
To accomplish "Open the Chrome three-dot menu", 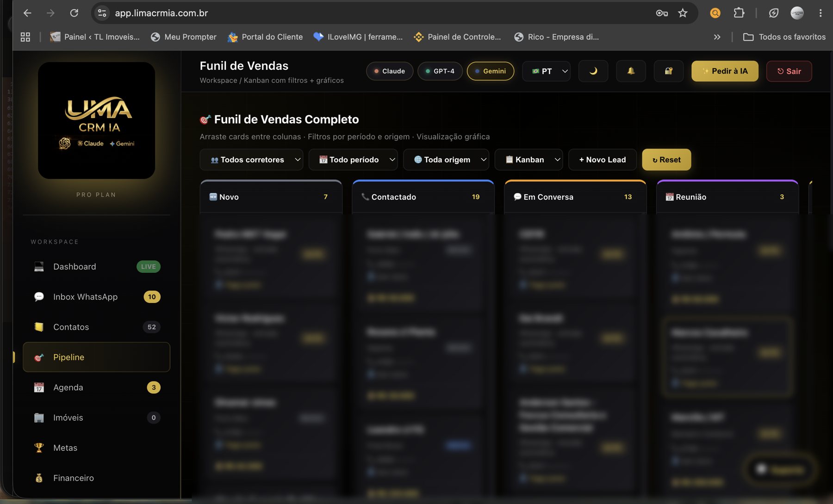I will click(x=821, y=13).
